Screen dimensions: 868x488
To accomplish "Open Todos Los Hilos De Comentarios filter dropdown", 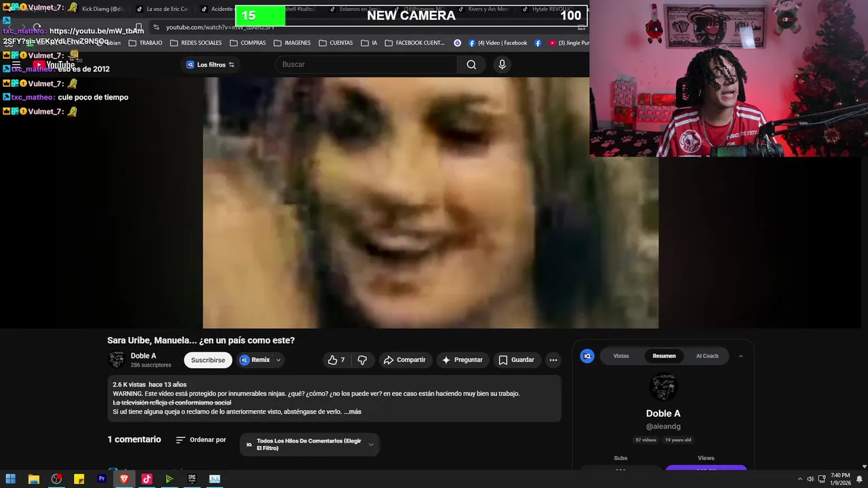I will [x=310, y=445].
